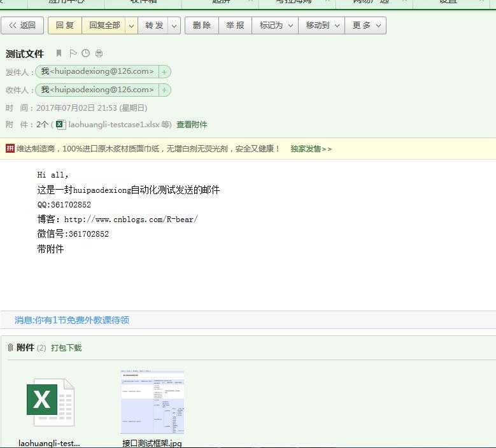Image resolution: width=496 pixels, height=448 pixels.
Task: Open the 接口测试框架.jpg image thumbnail
Action: 152,402
